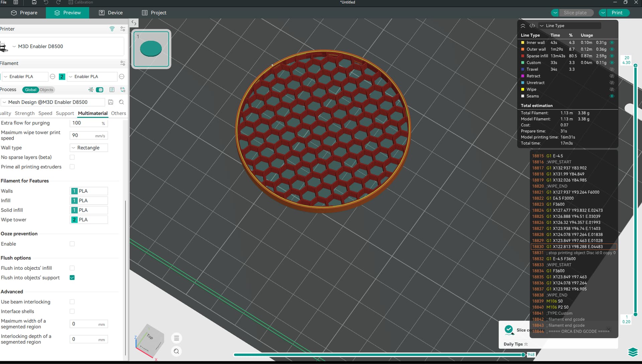Search process settings with magnifier icon
642x364 pixels.
(x=121, y=102)
